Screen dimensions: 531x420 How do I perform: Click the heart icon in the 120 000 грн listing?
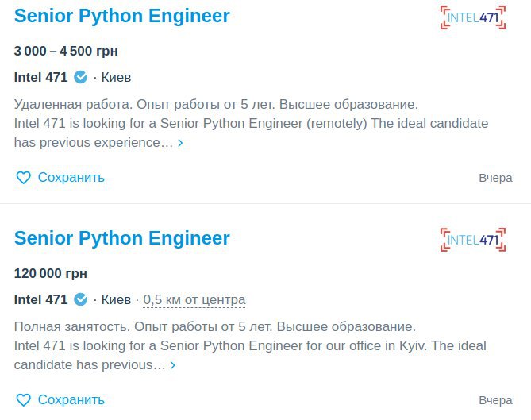click(23, 399)
